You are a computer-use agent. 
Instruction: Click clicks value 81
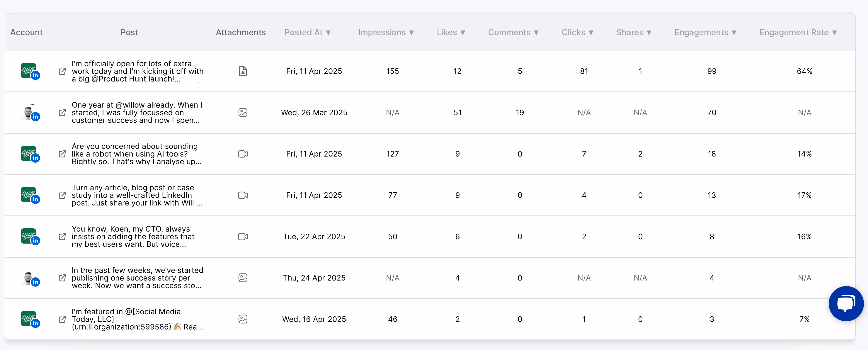point(584,71)
